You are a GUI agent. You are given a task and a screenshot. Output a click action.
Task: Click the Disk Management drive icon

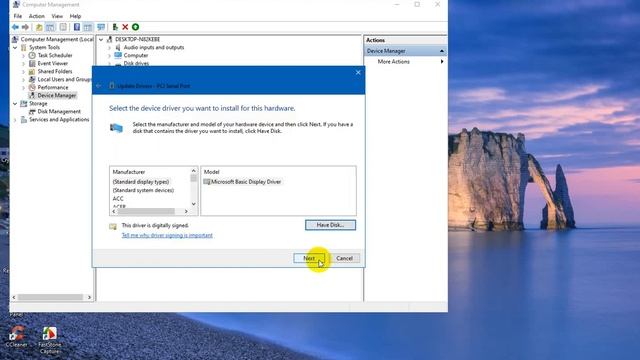[32, 111]
